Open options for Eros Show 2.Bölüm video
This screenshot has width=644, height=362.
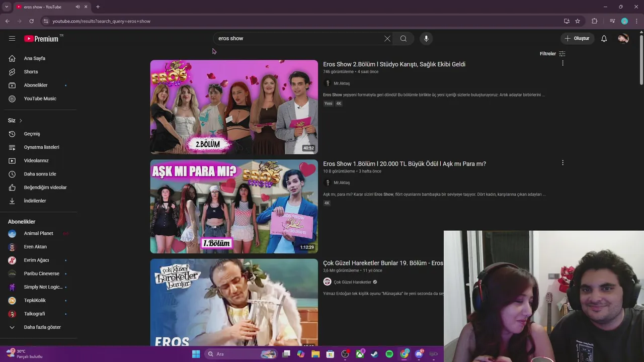(x=562, y=63)
